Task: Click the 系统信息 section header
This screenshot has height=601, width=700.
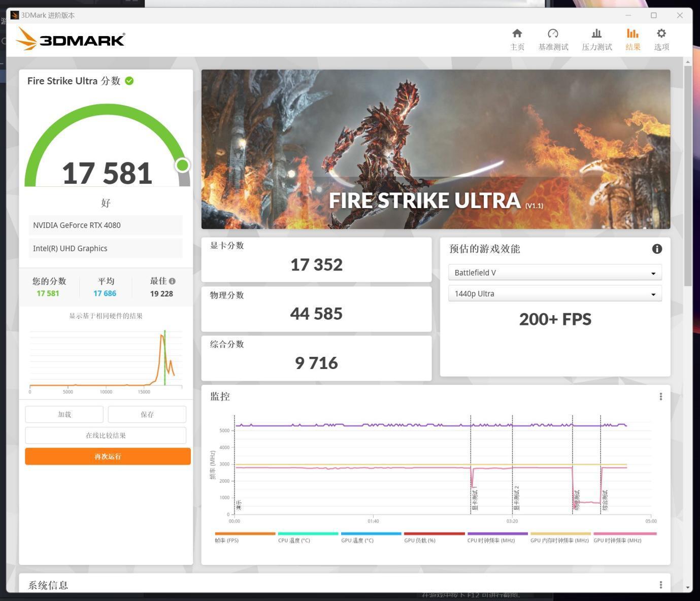Action: click(x=48, y=585)
